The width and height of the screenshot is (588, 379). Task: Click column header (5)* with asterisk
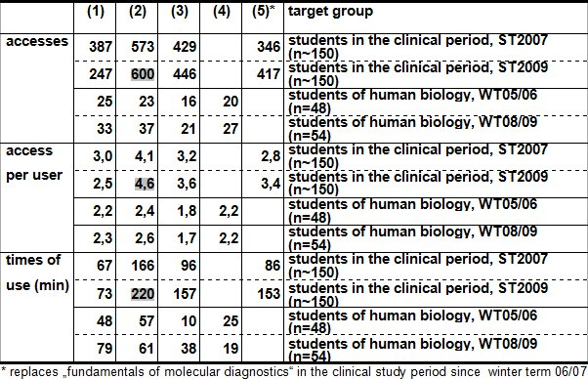[264, 12]
